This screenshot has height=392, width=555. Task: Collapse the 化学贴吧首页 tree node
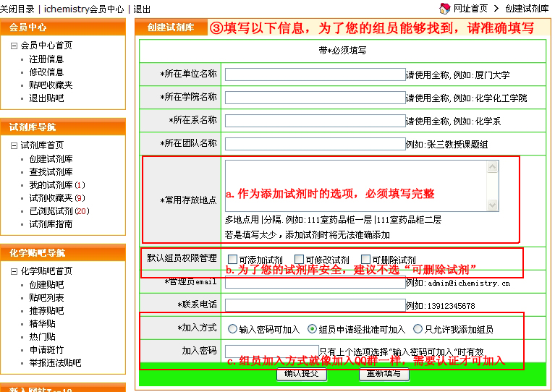pos(14,272)
